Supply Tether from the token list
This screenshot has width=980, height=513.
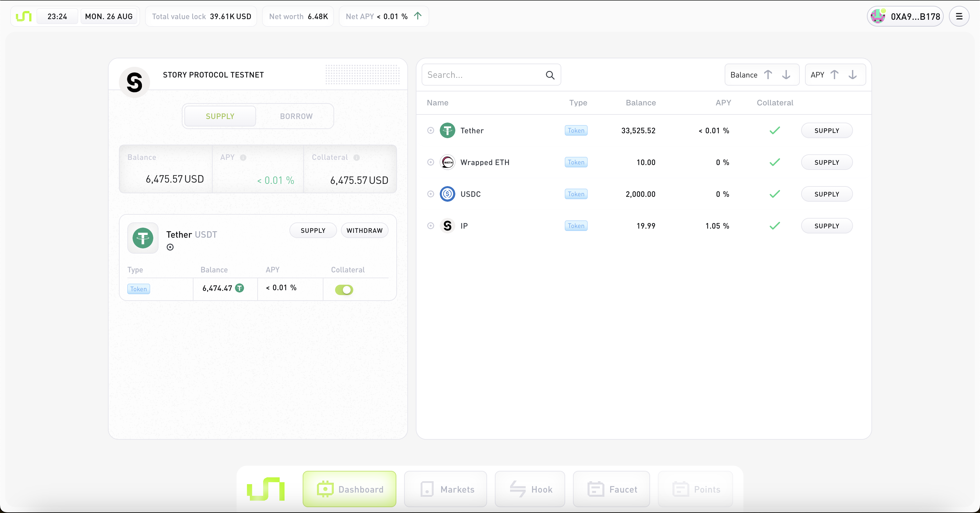827,131
